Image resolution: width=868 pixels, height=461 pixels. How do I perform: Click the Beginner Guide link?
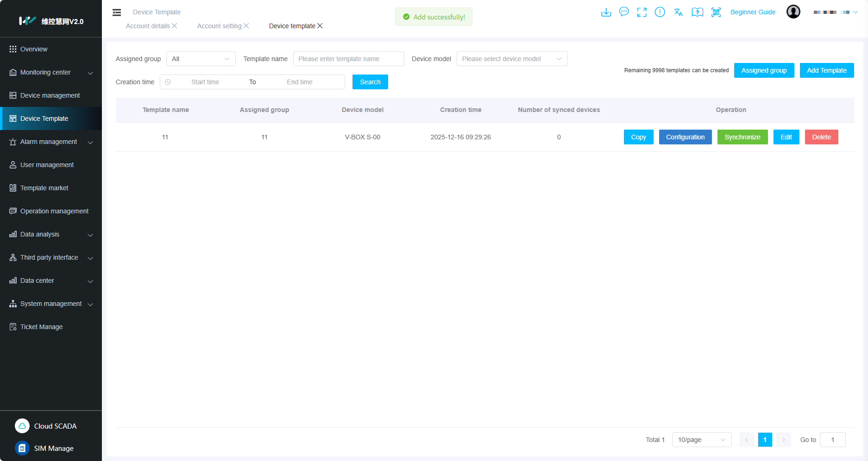pos(753,12)
